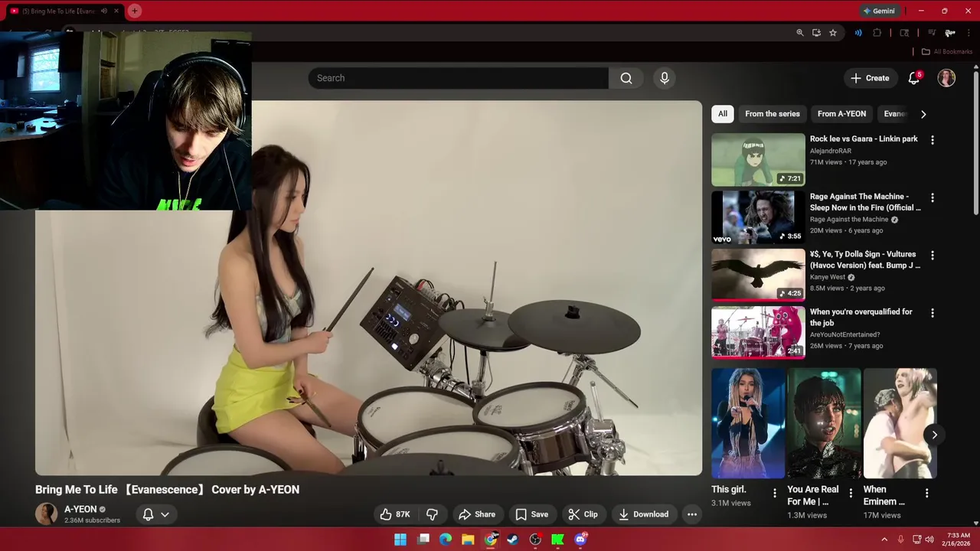980x551 pixels.
Task: Open File Explorer from taskbar
Action: (468, 540)
